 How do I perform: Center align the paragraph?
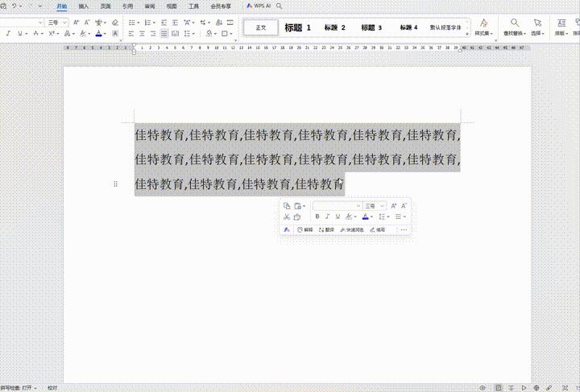142,34
